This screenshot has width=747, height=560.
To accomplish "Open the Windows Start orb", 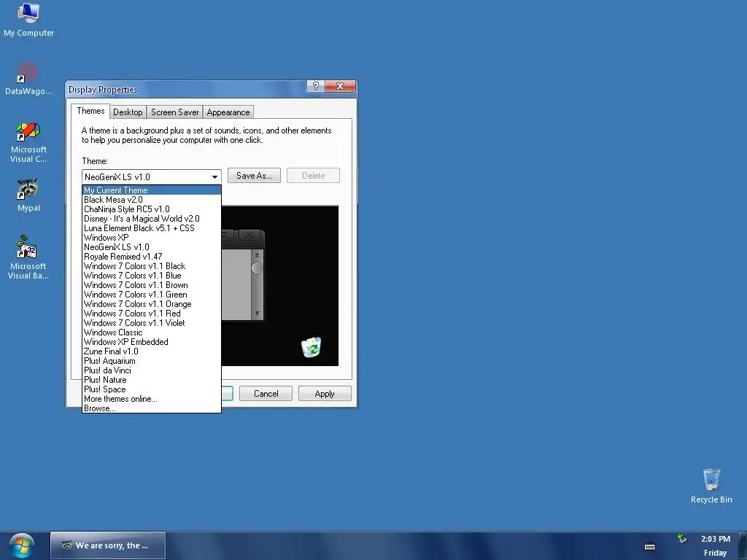I will (x=21, y=545).
